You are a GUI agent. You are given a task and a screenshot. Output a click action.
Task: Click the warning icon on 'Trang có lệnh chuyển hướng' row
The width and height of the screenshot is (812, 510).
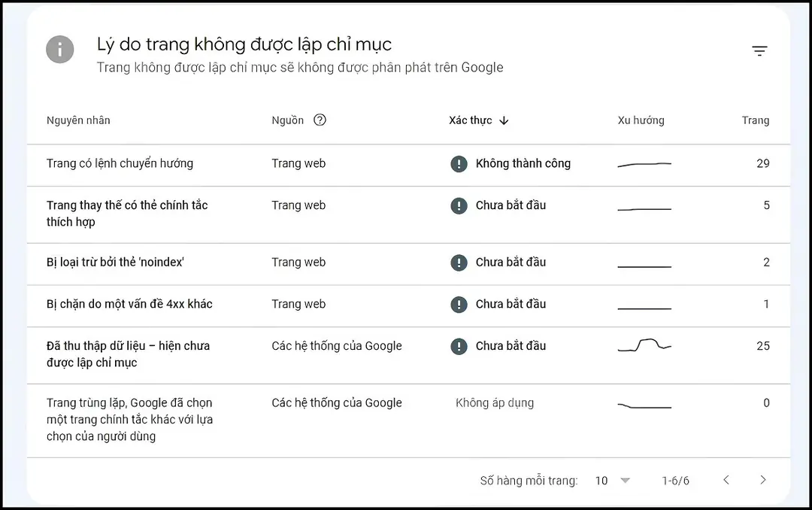[x=459, y=163]
